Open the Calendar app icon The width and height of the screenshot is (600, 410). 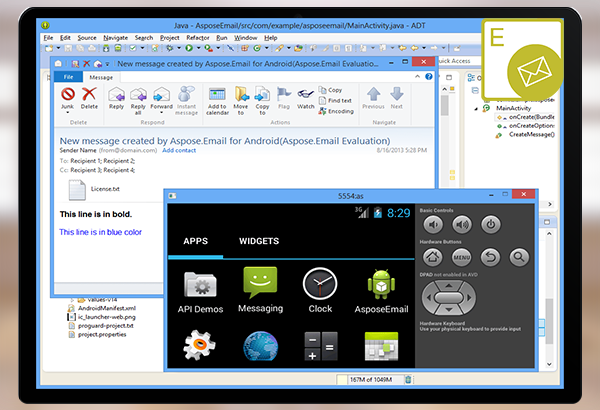click(x=381, y=346)
